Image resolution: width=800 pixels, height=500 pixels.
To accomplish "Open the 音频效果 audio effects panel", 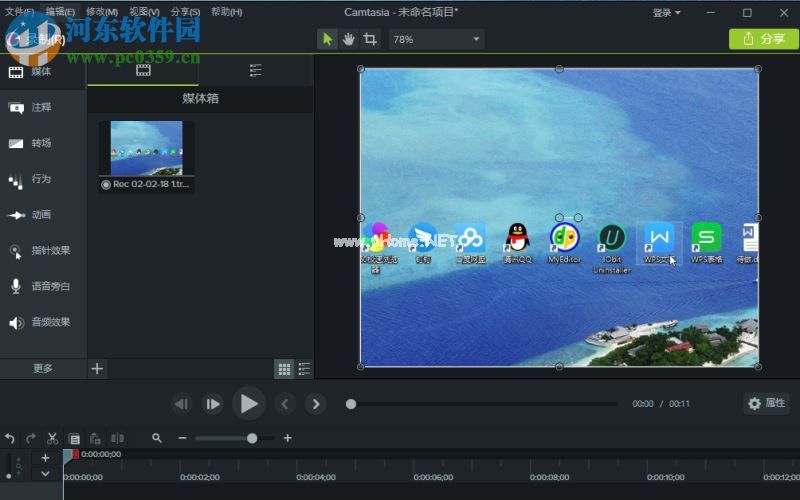I will point(40,322).
